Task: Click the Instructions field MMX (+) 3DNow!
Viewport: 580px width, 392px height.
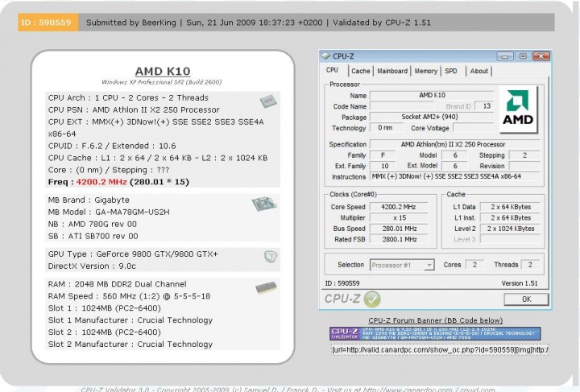Action: [x=454, y=176]
